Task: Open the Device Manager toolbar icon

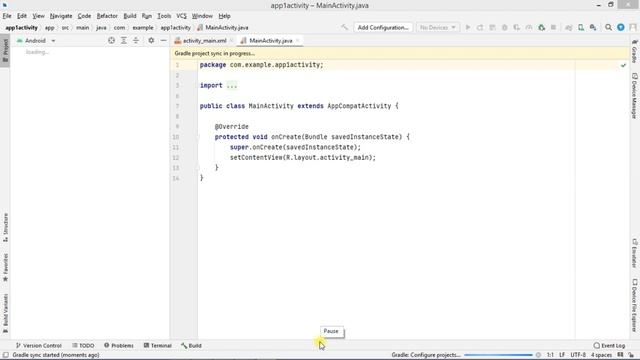Action: click(x=581, y=27)
